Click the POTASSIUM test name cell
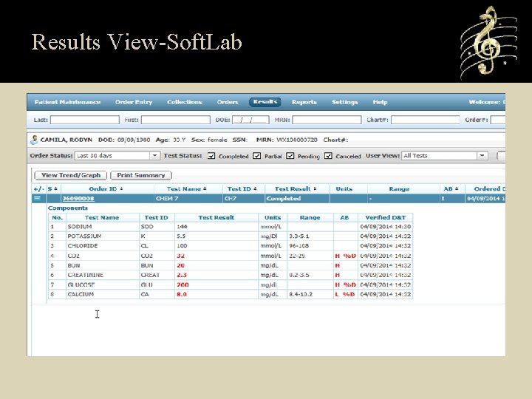 tap(103, 236)
